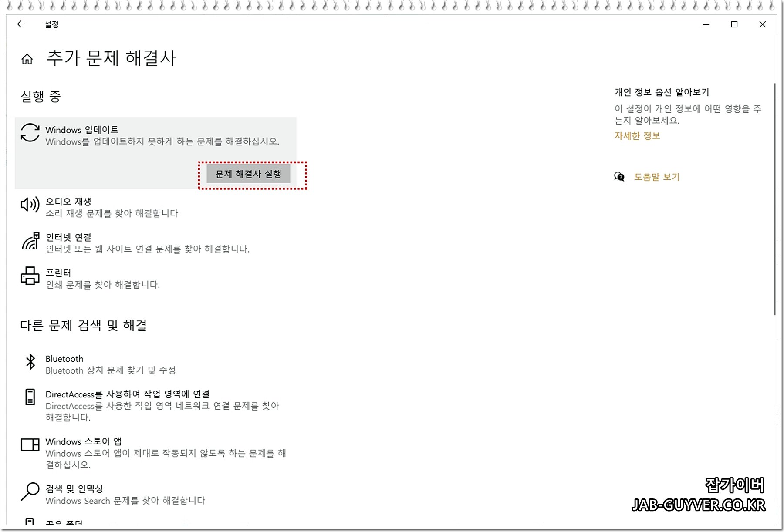Image resolution: width=784 pixels, height=532 pixels.
Task: Go back using the back arrow
Action: click(x=21, y=24)
